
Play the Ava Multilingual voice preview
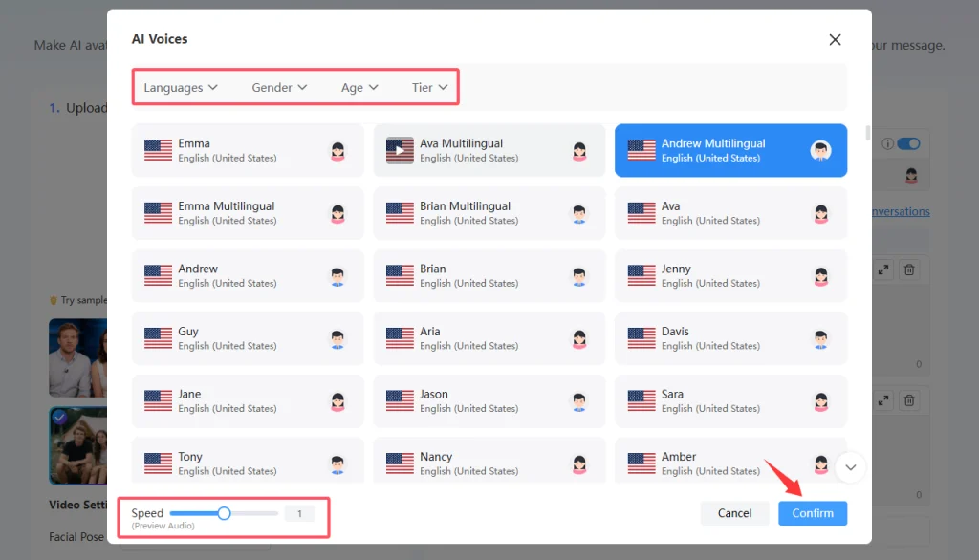pos(400,151)
